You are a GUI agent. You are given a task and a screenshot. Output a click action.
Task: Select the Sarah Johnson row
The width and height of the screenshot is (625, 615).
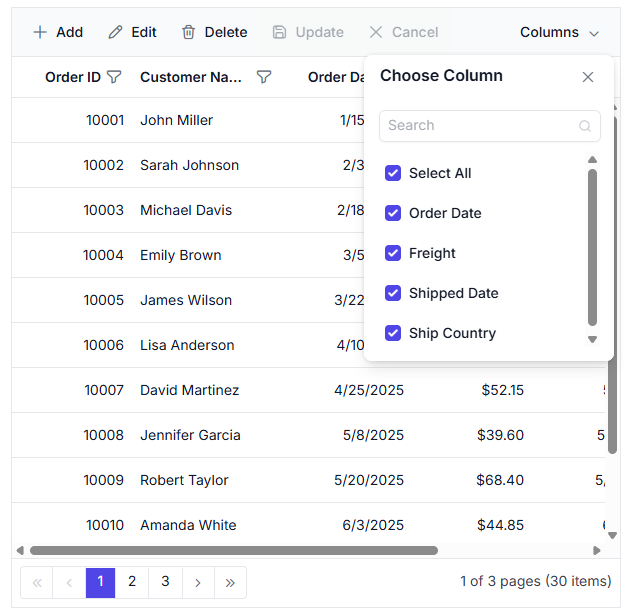pyautogui.click(x=188, y=165)
